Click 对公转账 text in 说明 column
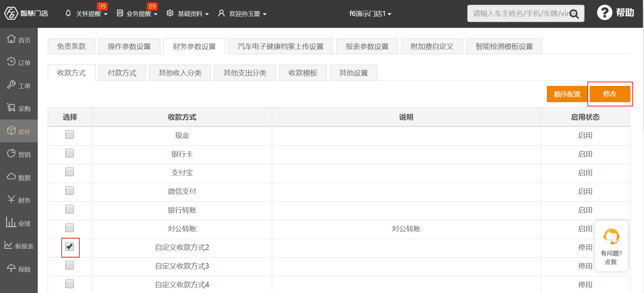 406,229
